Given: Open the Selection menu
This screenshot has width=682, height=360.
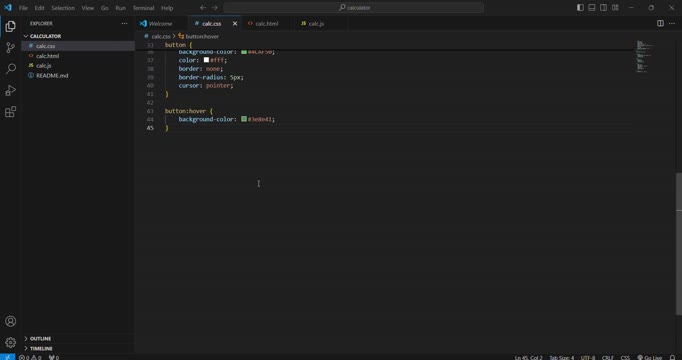Looking at the screenshot, I should 63,8.
